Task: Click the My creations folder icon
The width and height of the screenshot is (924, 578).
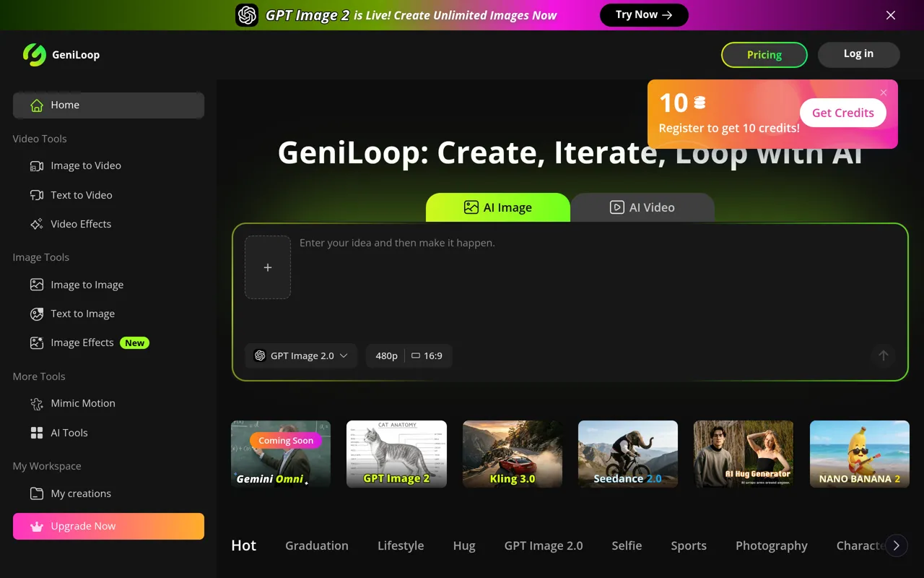Action: click(37, 493)
